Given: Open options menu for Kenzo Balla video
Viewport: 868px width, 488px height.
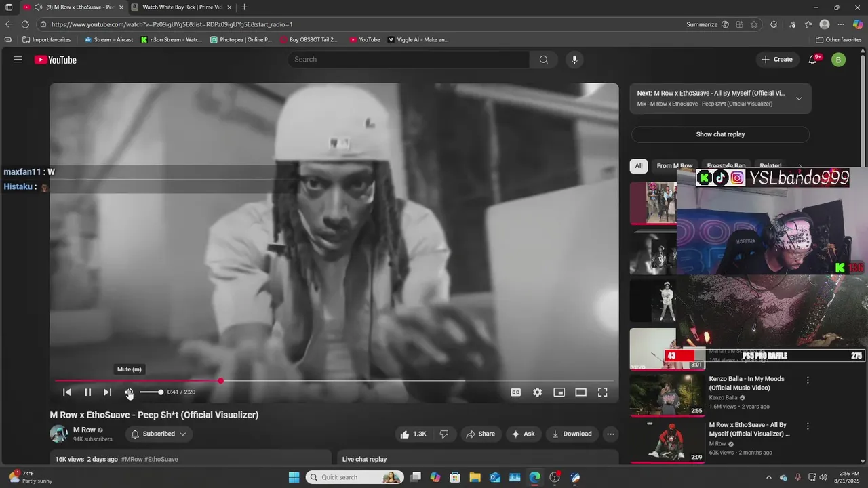Looking at the screenshot, I should click(x=808, y=380).
